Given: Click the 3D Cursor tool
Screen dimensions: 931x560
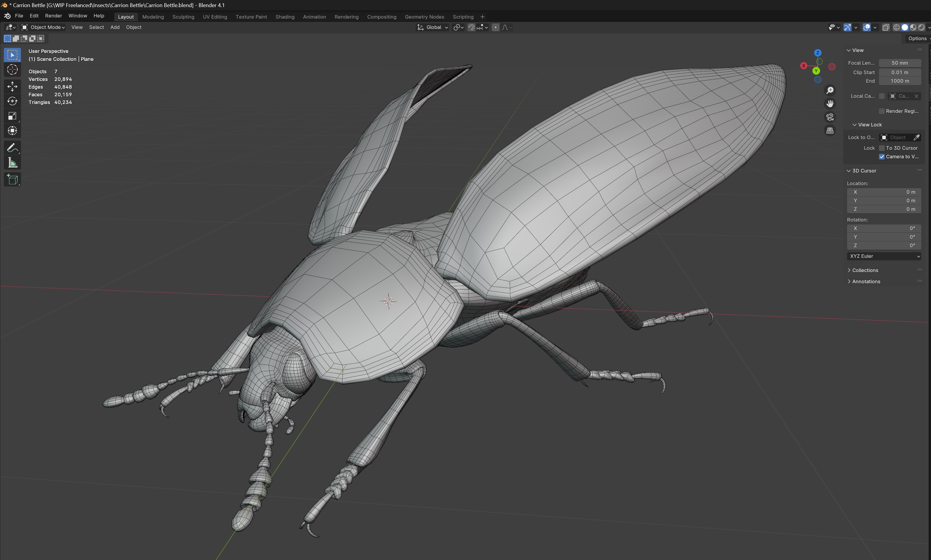Looking at the screenshot, I should click(x=12, y=69).
